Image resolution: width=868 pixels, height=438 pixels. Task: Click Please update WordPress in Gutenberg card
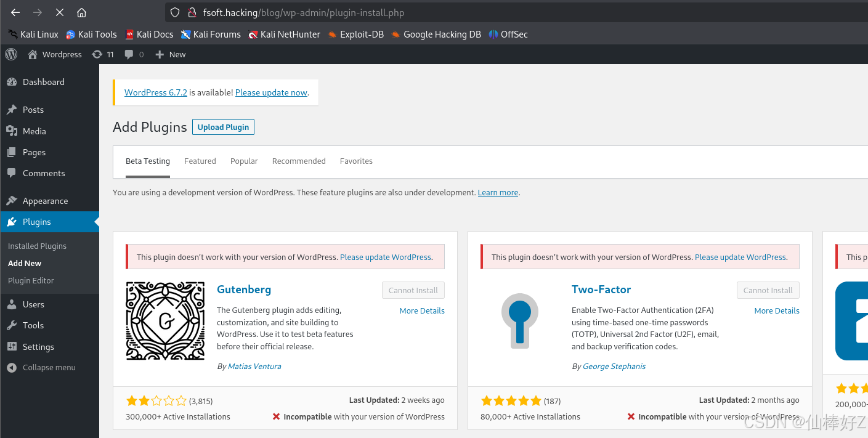(386, 257)
